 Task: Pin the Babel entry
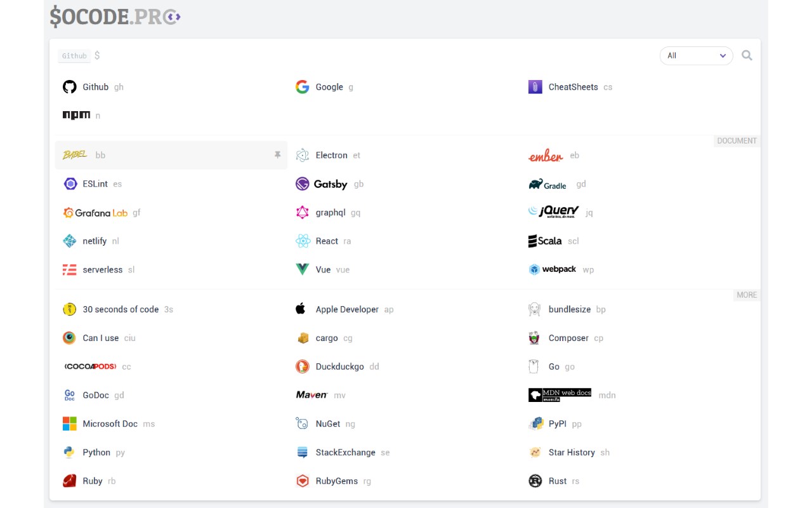277,155
